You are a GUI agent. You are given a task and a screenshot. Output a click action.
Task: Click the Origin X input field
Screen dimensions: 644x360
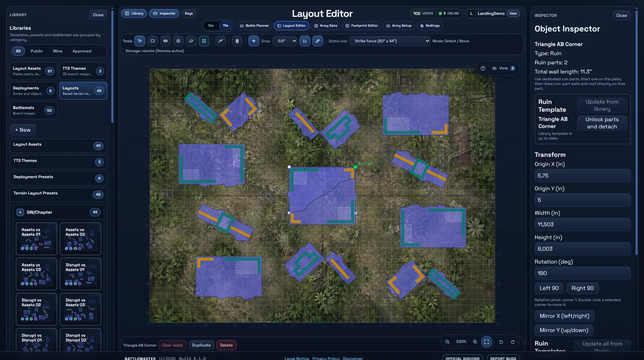(583, 176)
